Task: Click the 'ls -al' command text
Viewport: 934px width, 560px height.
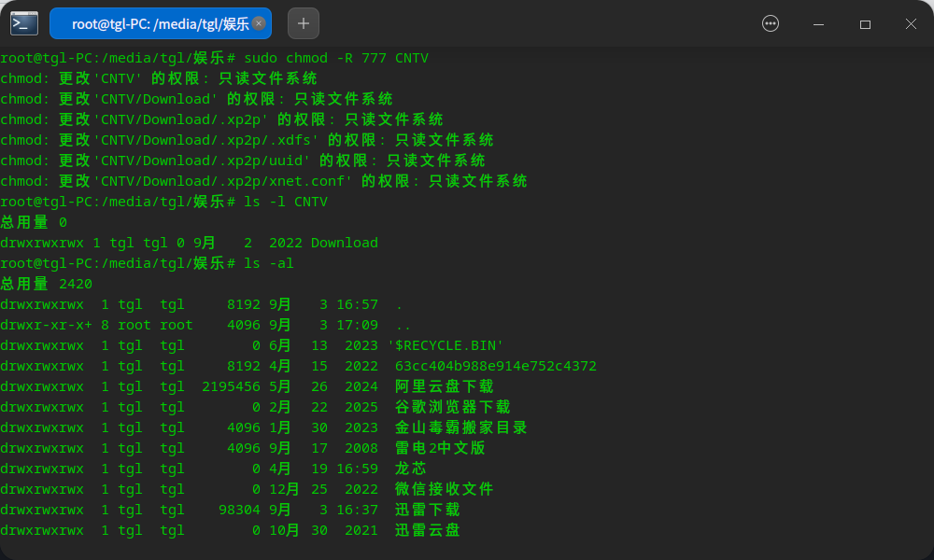Action: tap(269, 263)
